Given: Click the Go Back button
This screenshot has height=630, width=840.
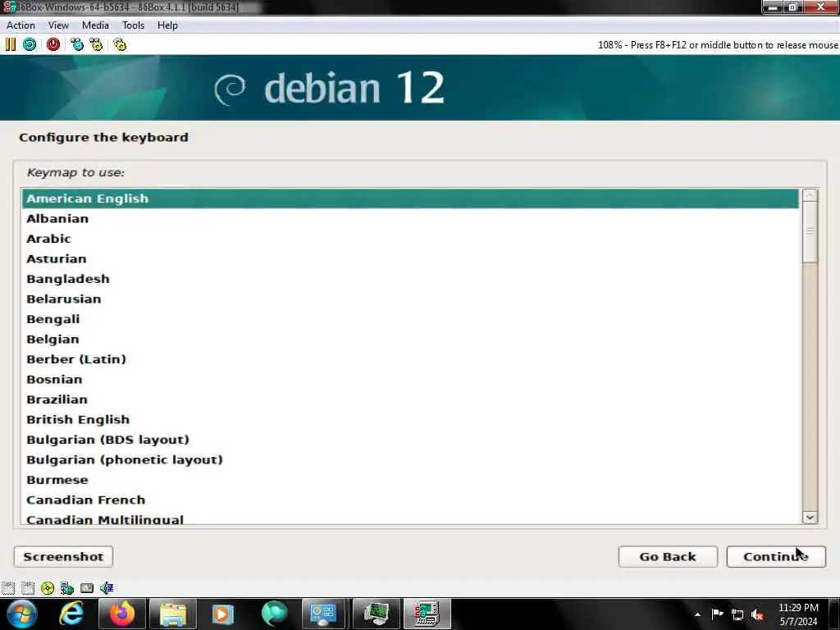Looking at the screenshot, I should (668, 557).
